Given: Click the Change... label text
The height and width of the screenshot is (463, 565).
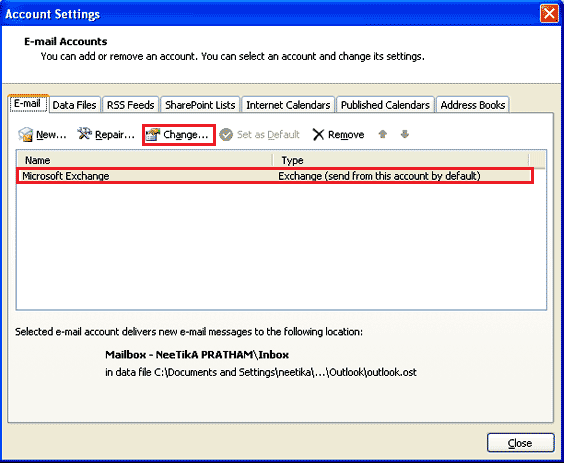Looking at the screenshot, I should click(186, 135).
